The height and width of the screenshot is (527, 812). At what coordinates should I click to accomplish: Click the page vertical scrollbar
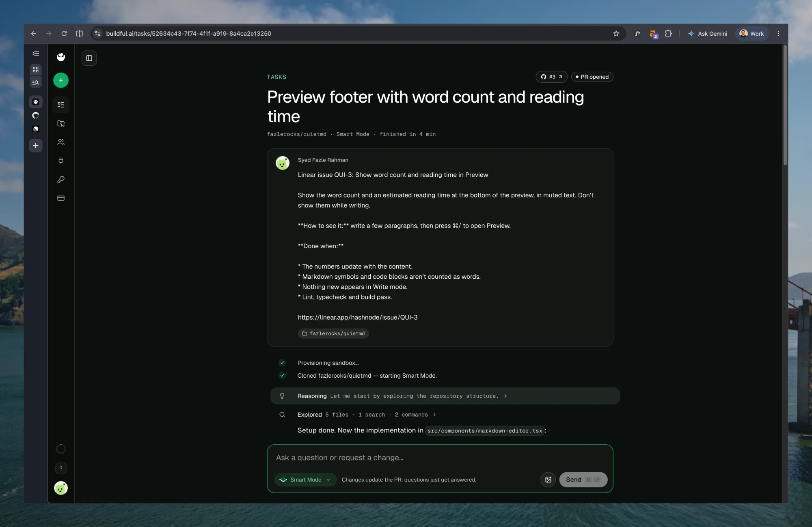tap(785, 105)
